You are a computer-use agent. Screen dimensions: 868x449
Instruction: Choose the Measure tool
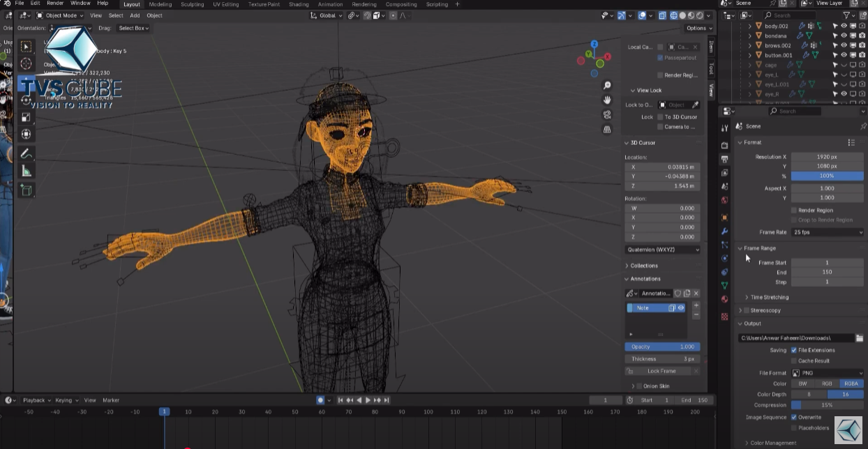coord(26,171)
